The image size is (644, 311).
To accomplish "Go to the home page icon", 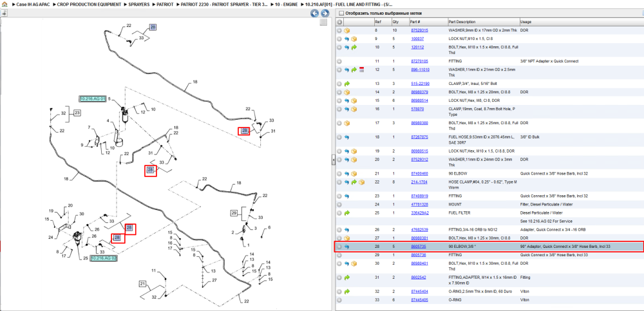I will [5, 4].
